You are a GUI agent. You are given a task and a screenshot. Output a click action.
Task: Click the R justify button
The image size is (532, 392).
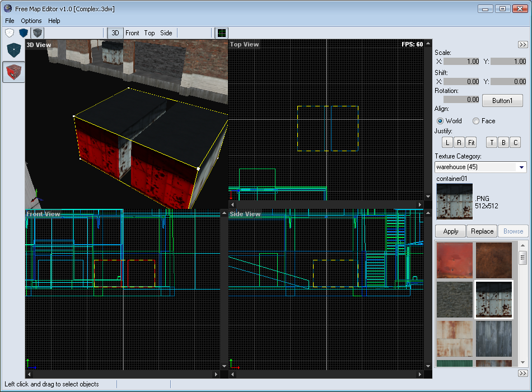tap(459, 143)
